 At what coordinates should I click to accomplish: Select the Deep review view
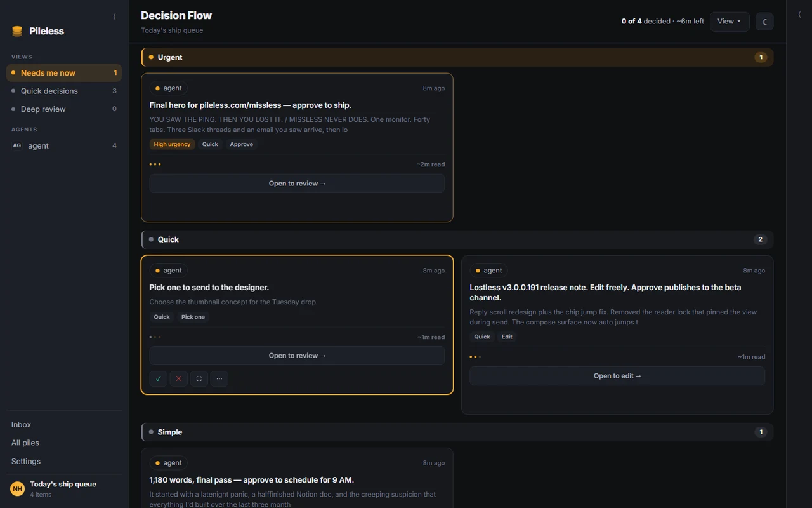point(64,109)
